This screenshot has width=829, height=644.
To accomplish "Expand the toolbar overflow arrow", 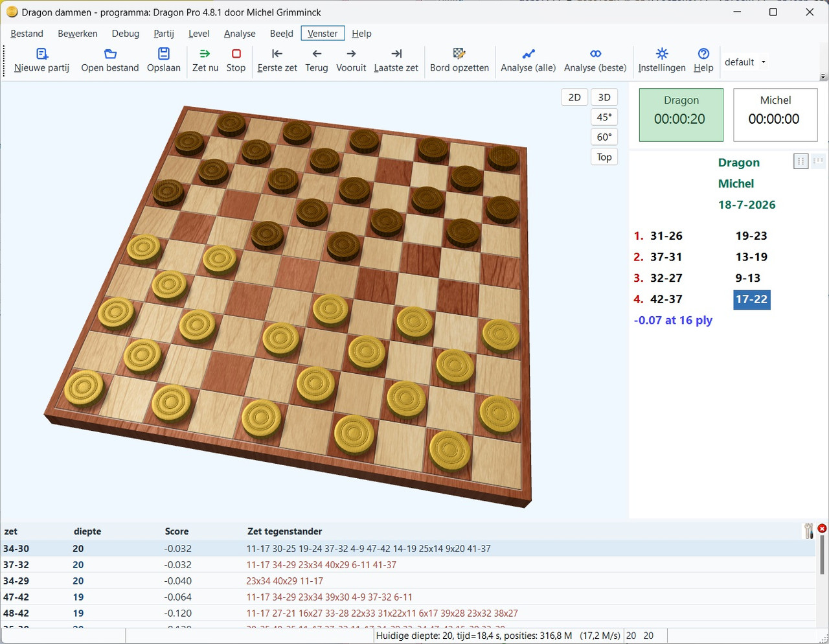I will [823, 76].
